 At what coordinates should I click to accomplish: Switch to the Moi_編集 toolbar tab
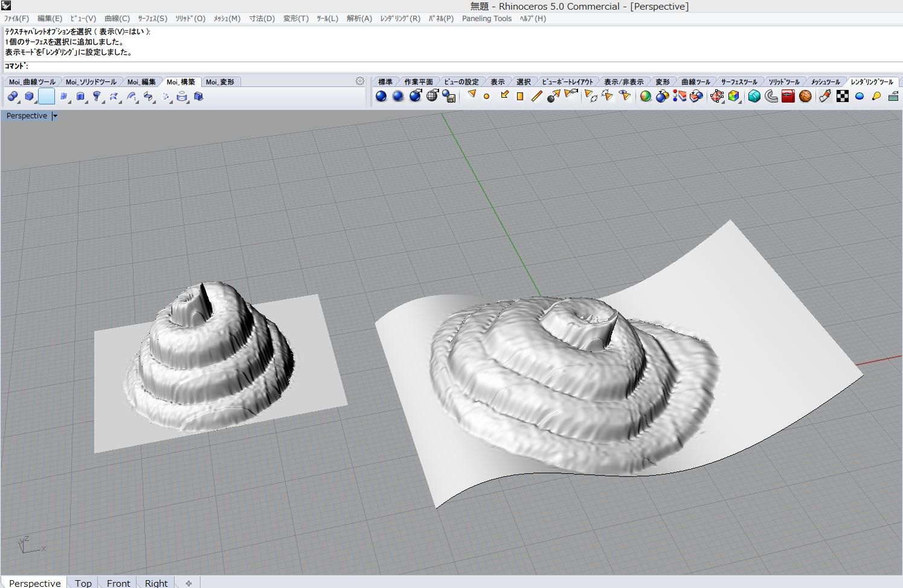[x=141, y=82]
